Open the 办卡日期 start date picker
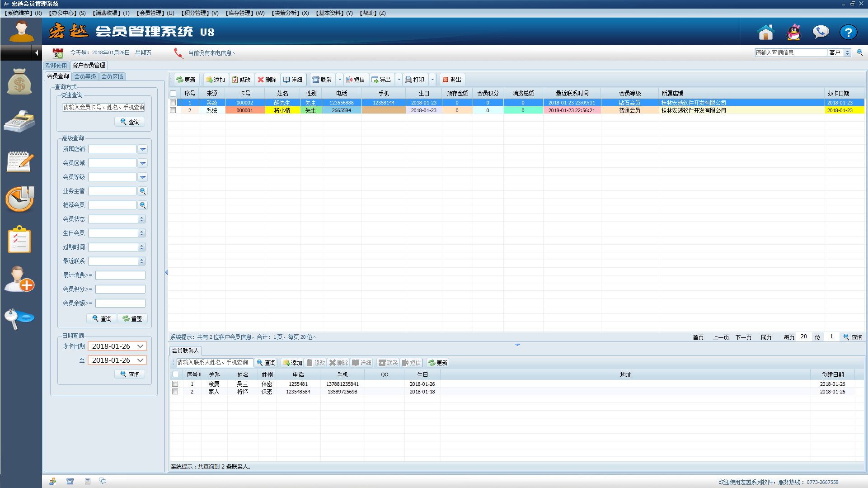 click(x=141, y=346)
